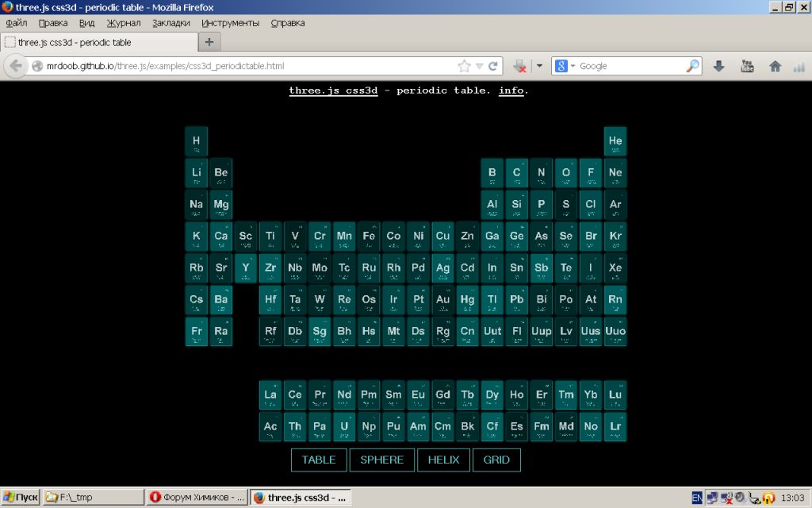812x508 pixels.
Task: Follow the three.js css3d link
Action: pyautogui.click(x=333, y=90)
